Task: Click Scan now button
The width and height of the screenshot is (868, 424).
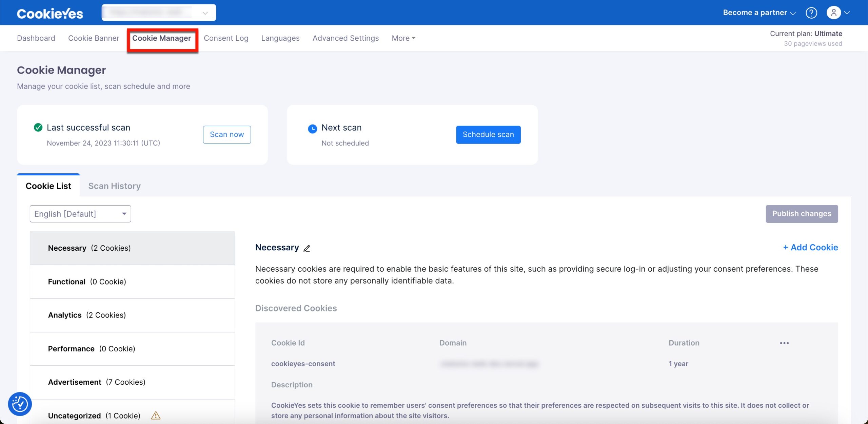Action: (226, 135)
